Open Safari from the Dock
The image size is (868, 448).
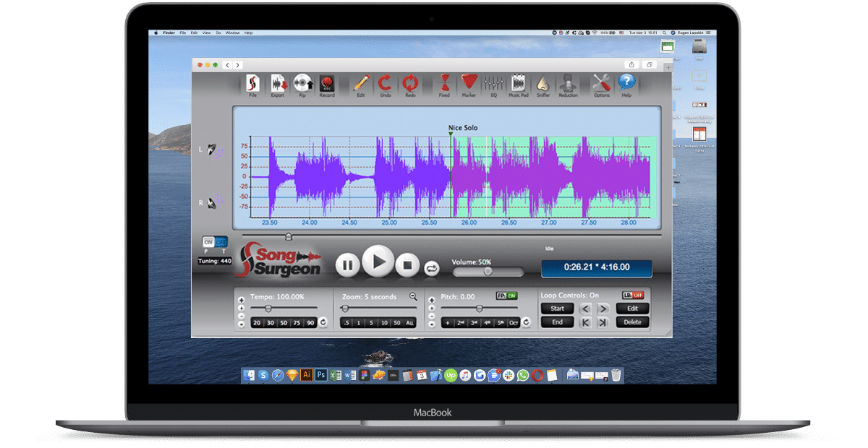click(x=277, y=375)
